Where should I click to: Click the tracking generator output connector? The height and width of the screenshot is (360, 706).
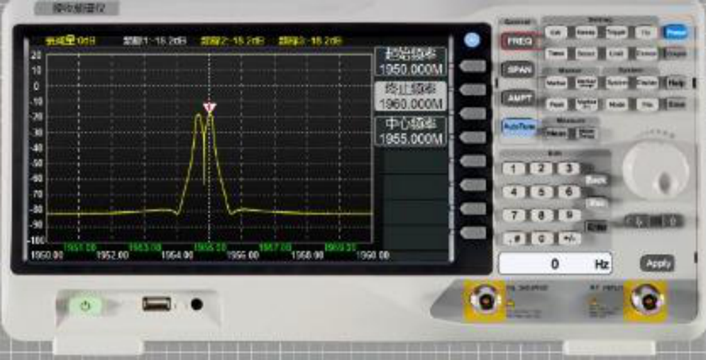(x=485, y=300)
